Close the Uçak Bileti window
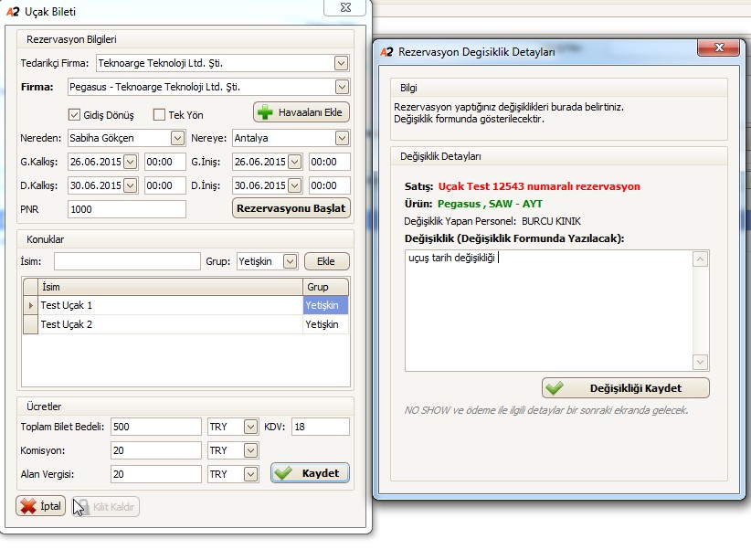The height and width of the screenshot is (560, 751). [345, 7]
